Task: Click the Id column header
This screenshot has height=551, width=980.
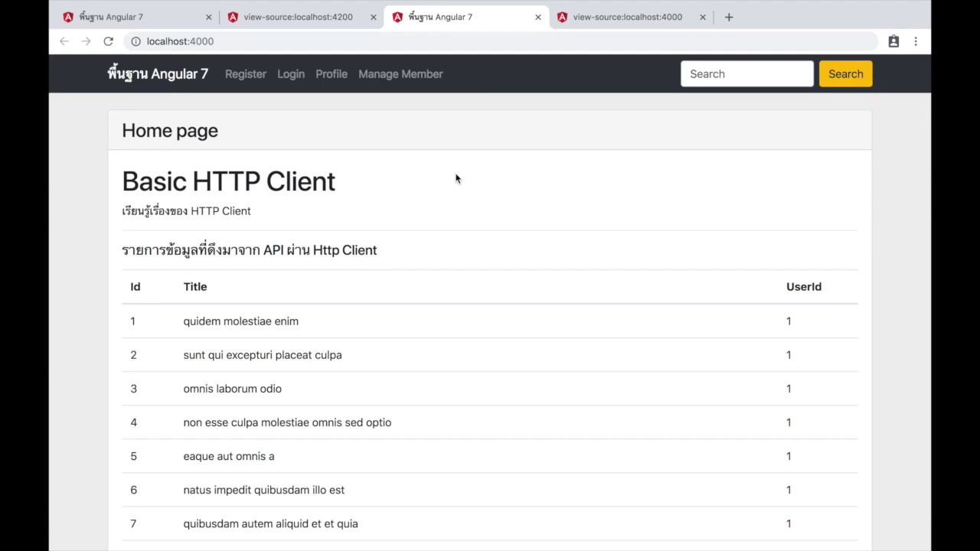Action: point(136,287)
